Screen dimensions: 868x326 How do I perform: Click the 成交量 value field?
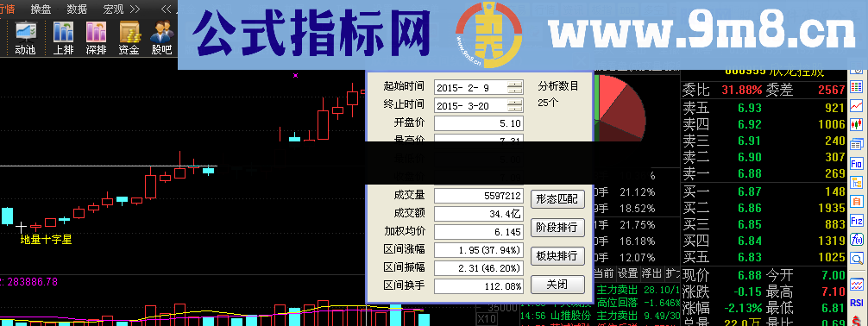tap(479, 196)
